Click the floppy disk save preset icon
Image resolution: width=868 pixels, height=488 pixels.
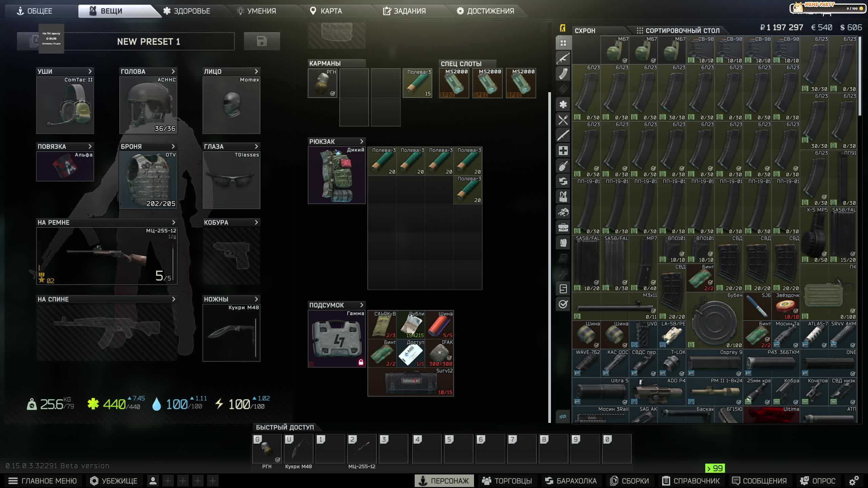262,41
